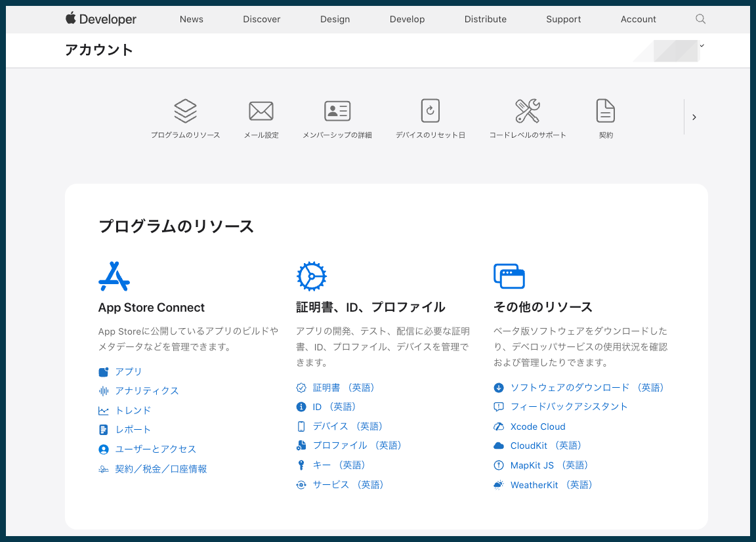Click the App Store Connect blue icon
The image size is (756, 542).
(x=114, y=276)
